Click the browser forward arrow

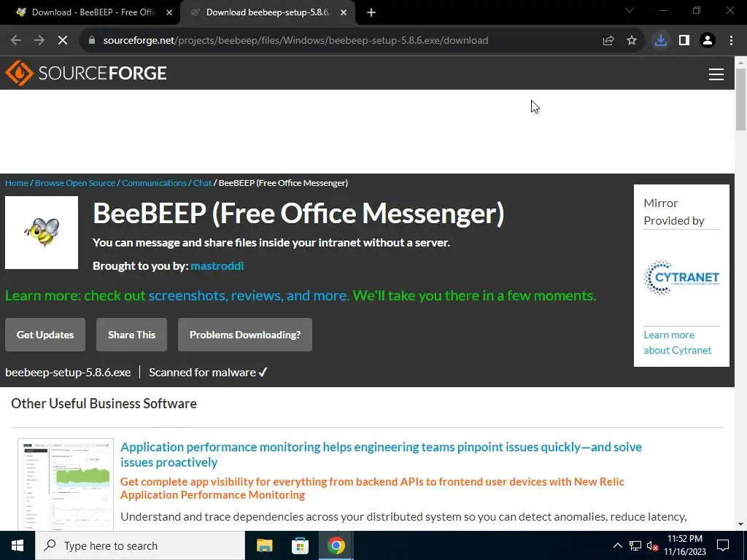pos(39,41)
